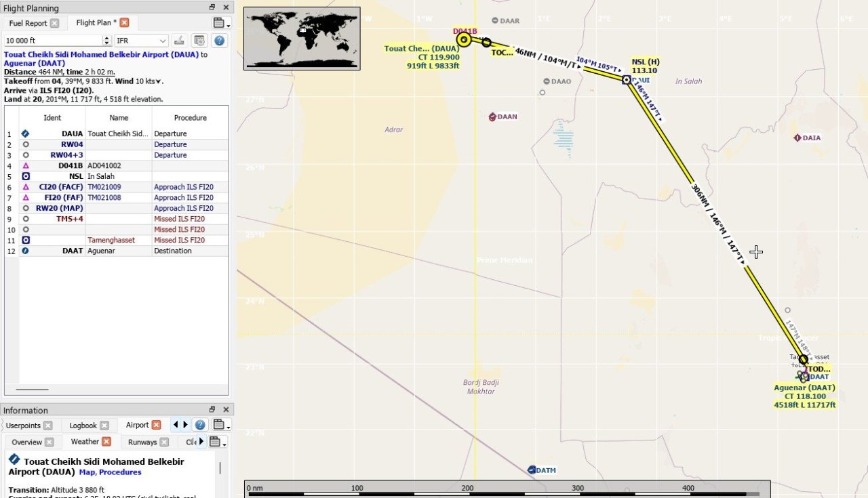
Task: Select the DAUA departure row
Action: point(117,134)
